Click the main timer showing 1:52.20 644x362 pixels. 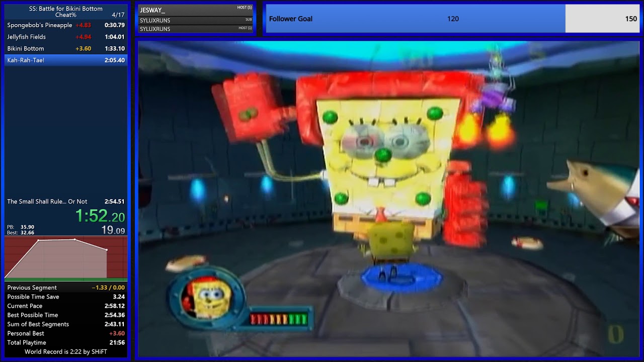pyautogui.click(x=100, y=217)
